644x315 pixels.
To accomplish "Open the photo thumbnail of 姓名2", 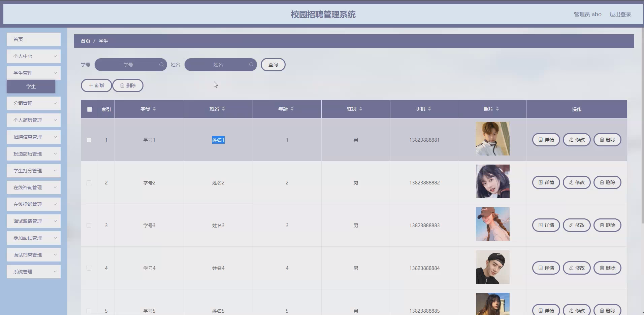I will [x=492, y=181].
